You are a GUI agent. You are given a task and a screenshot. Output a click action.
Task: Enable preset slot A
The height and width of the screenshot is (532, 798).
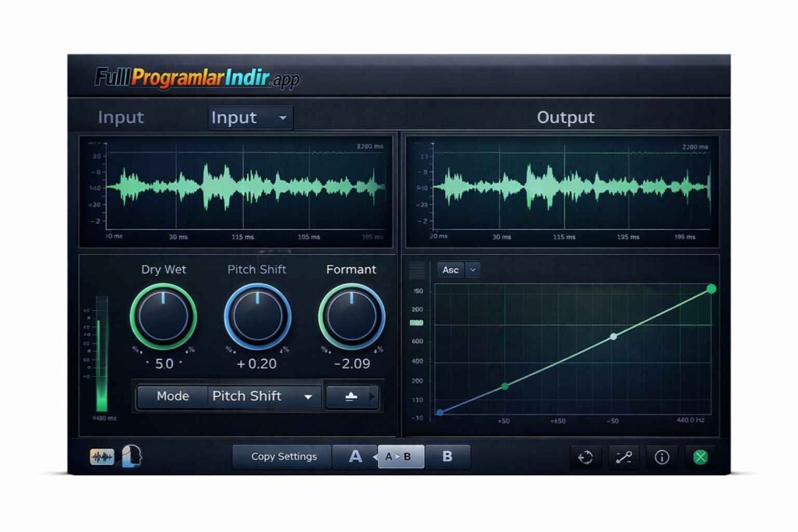[x=355, y=457]
